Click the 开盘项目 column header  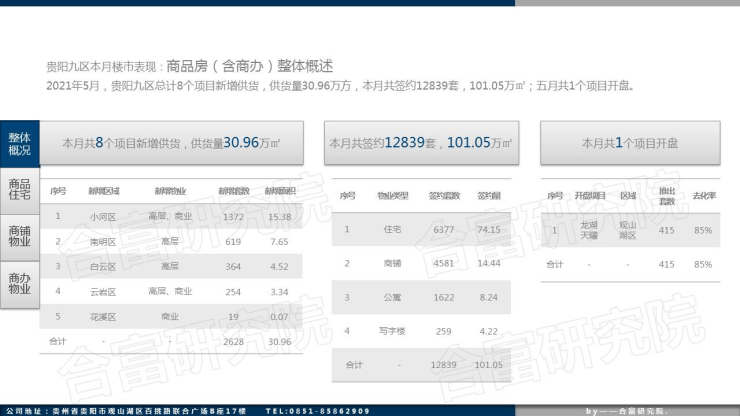[590, 195]
